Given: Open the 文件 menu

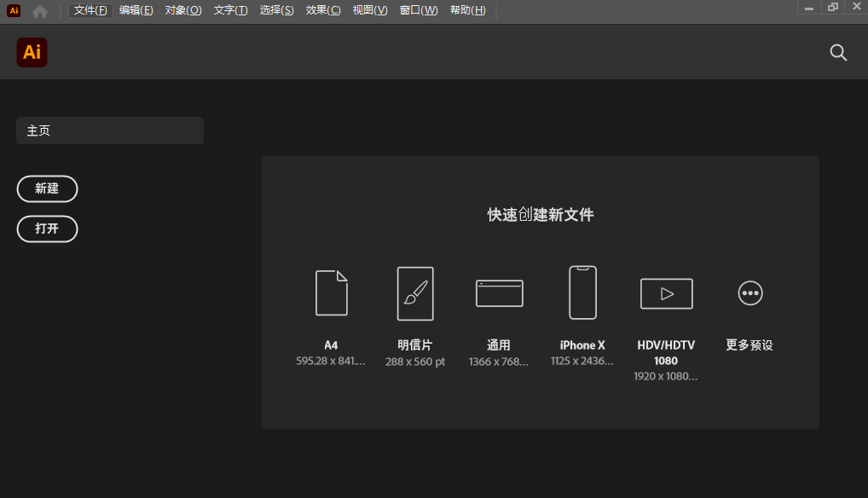Looking at the screenshot, I should click(90, 11).
